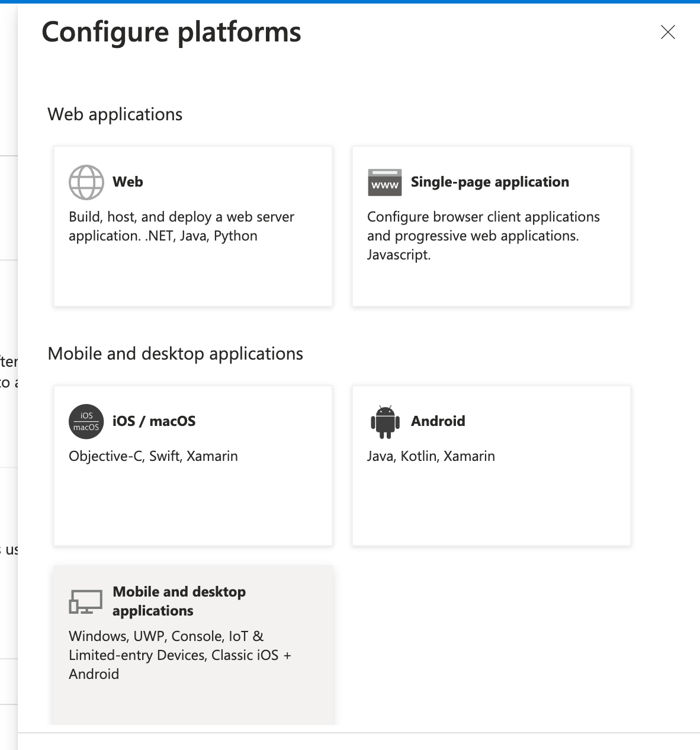Viewport: 700px width, 750px height.
Task: Click the devices icon on Mobile and desktop card
Action: (86, 601)
